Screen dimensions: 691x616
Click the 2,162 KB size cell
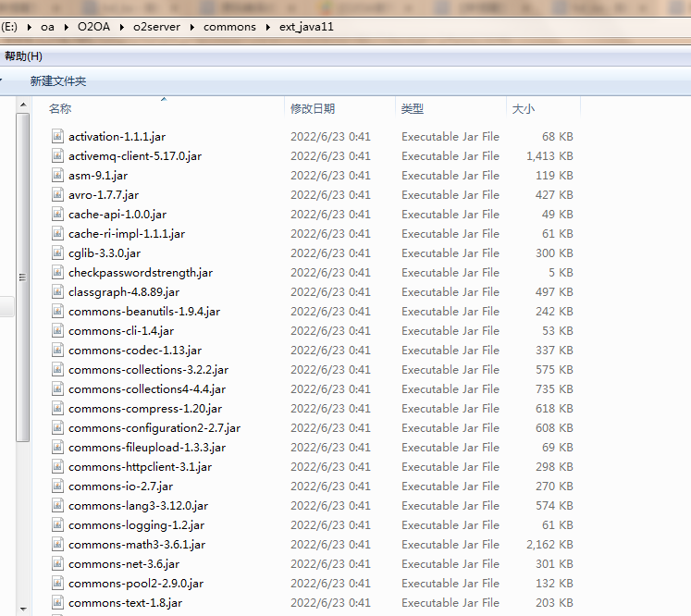click(x=549, y=545)
